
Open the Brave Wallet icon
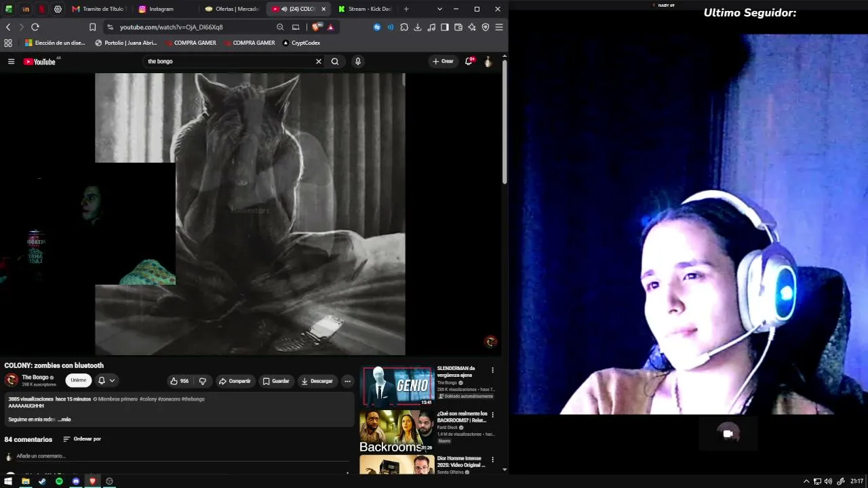pyautogui.click(x=458, y=27)
